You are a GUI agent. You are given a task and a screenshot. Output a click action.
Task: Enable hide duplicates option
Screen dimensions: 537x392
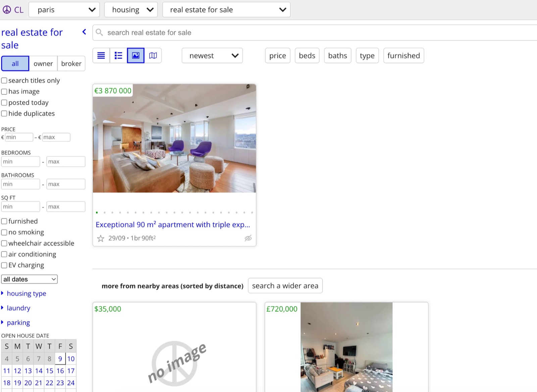4,114
